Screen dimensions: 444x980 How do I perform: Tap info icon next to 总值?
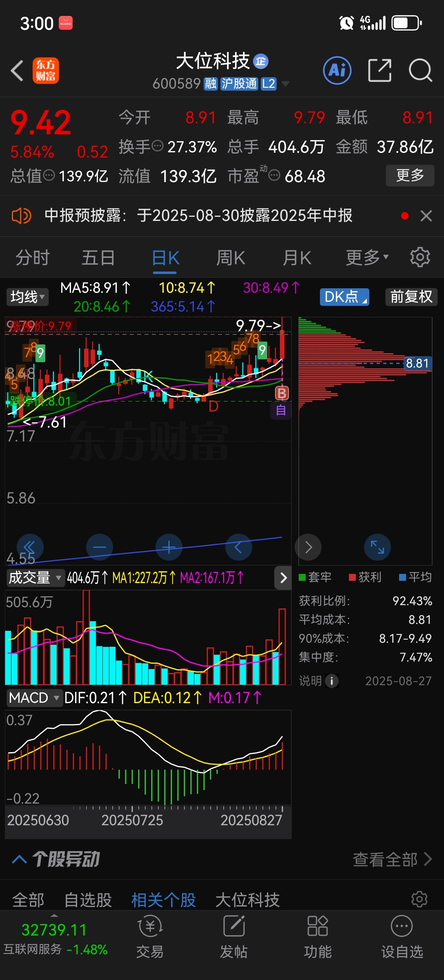(x=49, y=176)
